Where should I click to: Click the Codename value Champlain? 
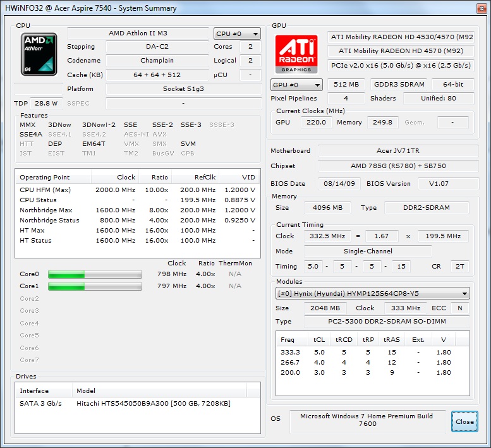pyautogui.click(x=157, y=61)
